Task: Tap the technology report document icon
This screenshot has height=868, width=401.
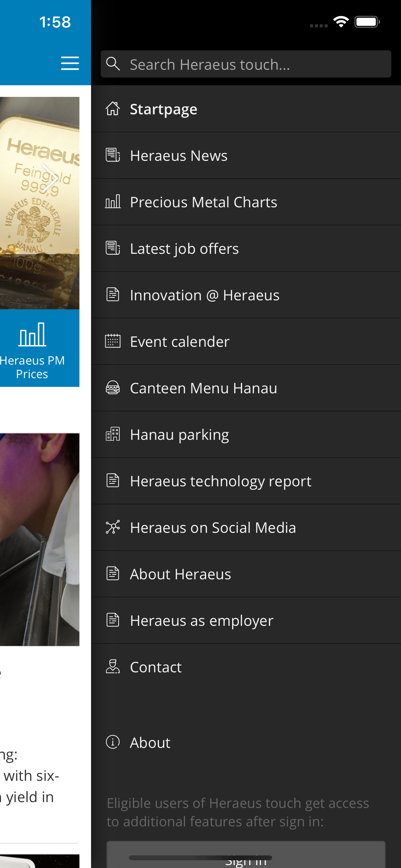Action: click(x=113, y=480)
